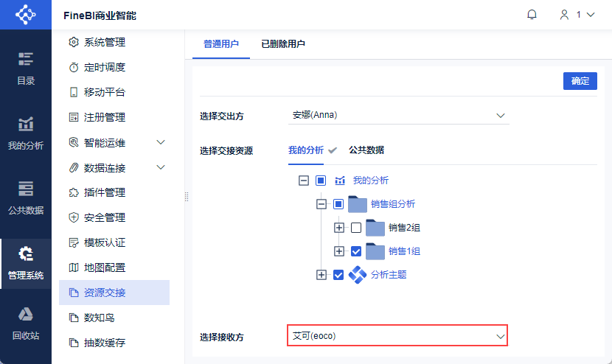Expand the 销售2组 folder node
The width and height of the screenshot is (612, 364).
click(339, 228)
